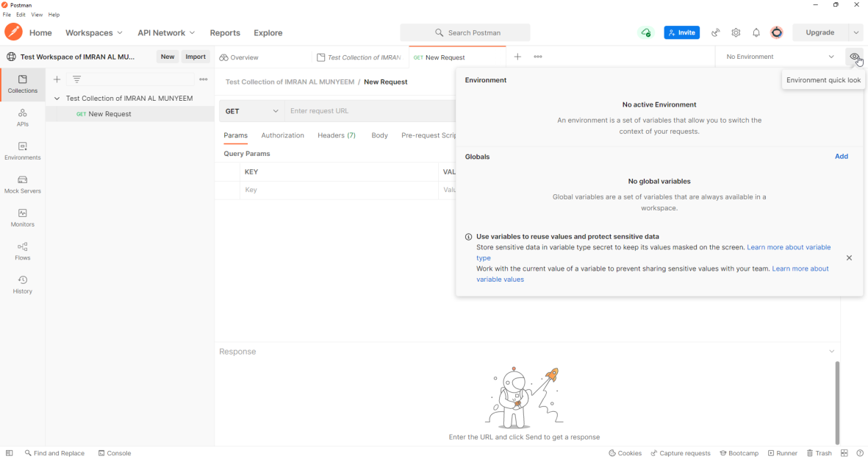This screenshot has width=868, height=459.
Task: Select New Request in collection tree
Action: (110, 113)
